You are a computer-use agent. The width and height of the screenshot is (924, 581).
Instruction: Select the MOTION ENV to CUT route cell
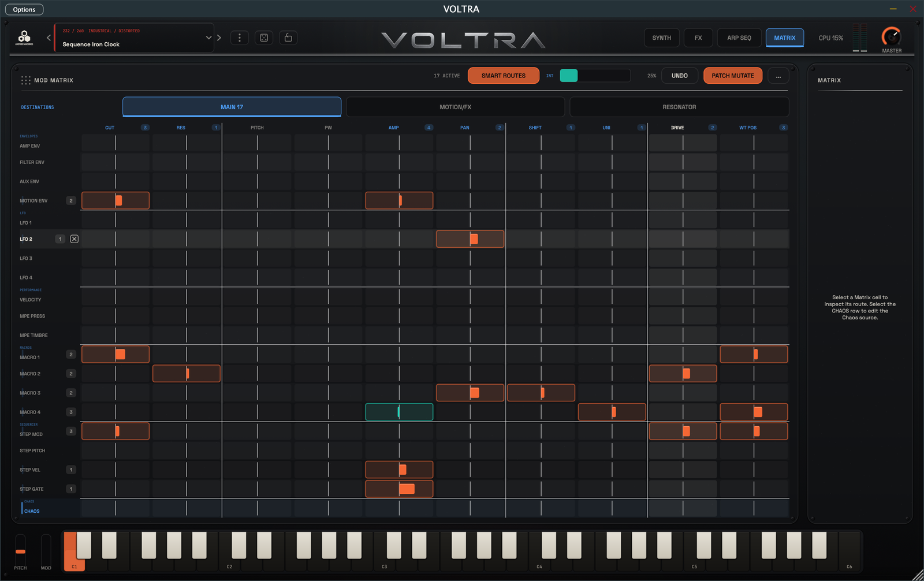click(x=115, y=200)
